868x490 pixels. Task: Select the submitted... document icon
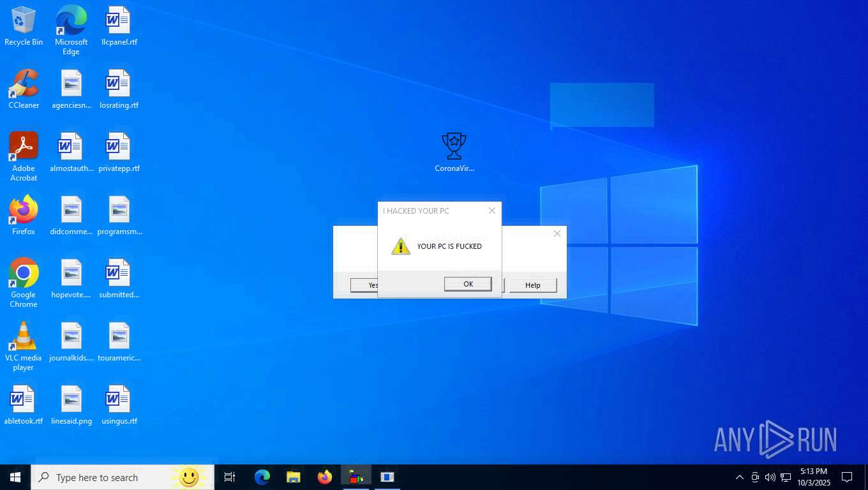119,279
